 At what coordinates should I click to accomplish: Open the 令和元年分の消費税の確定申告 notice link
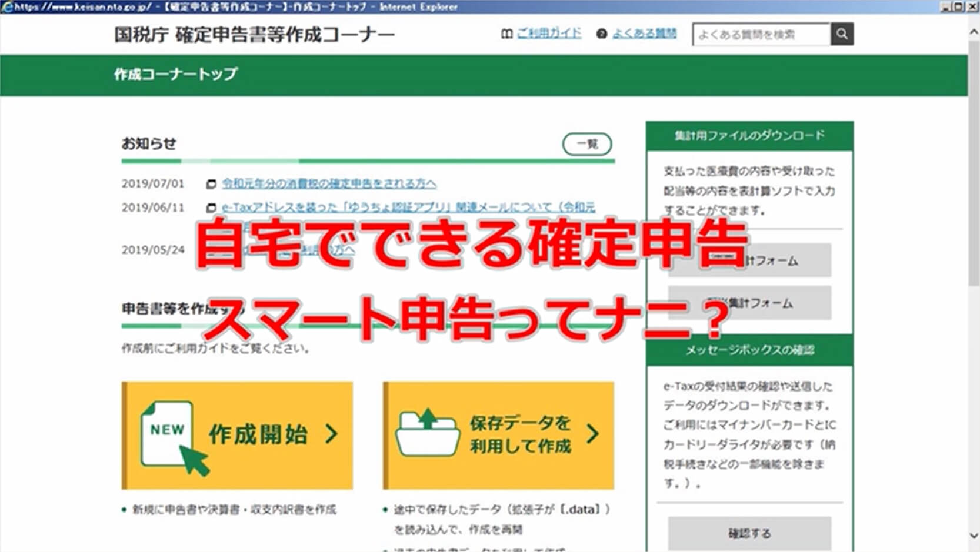click(329, 184)
